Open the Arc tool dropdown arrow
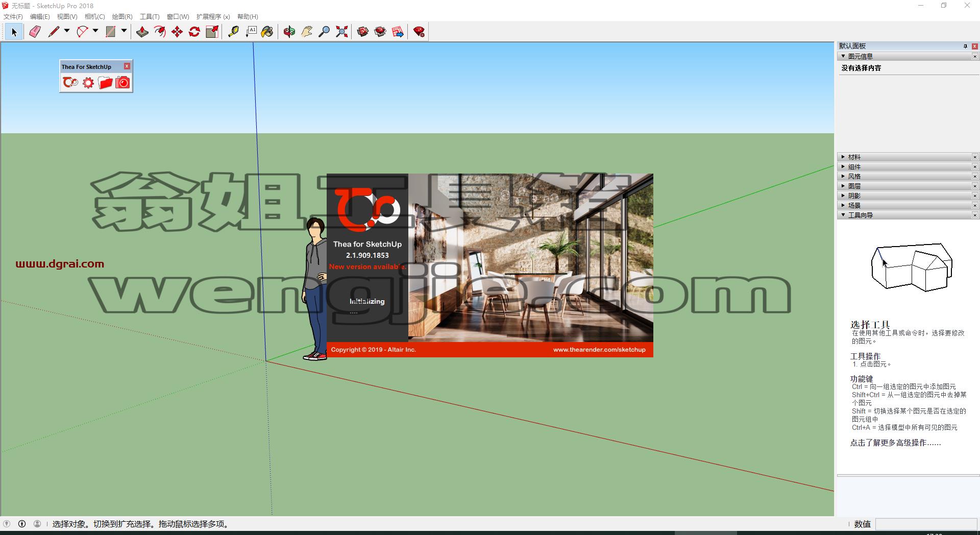980x535 pixels. [x=95, y=32]
